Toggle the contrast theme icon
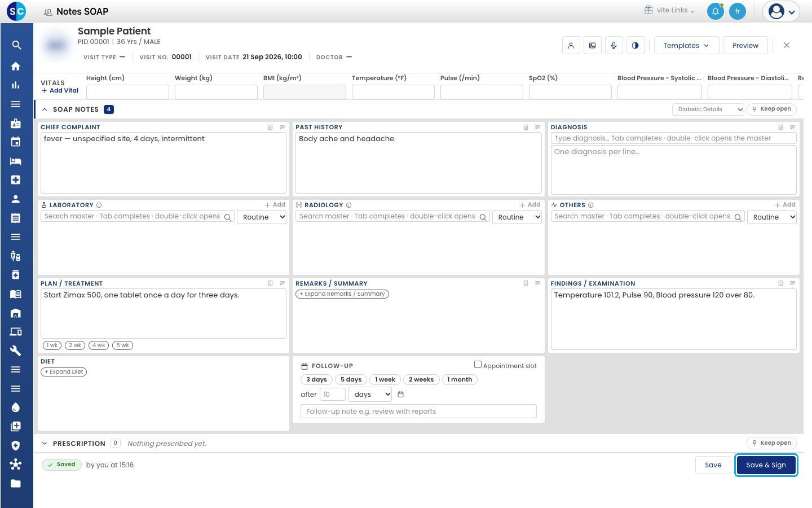 [636, 46]
